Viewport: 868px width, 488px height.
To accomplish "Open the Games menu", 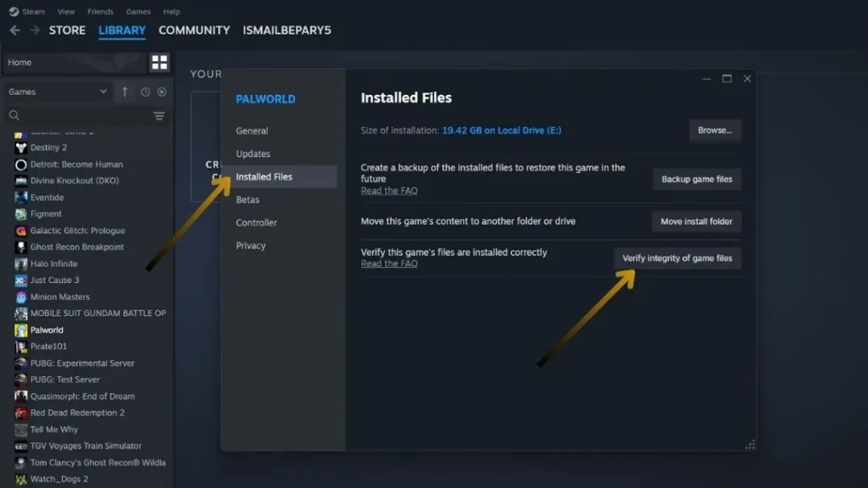I will (138, 11).
